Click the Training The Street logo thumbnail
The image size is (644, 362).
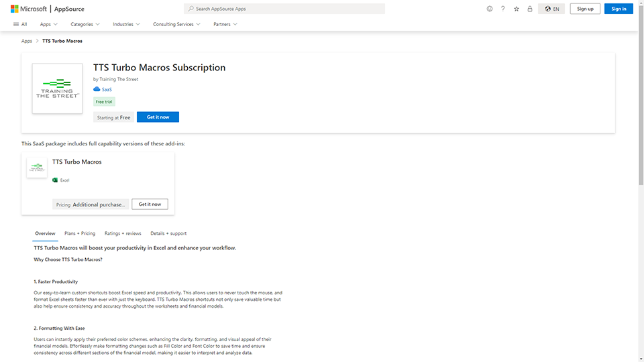[x=57, y=88]
